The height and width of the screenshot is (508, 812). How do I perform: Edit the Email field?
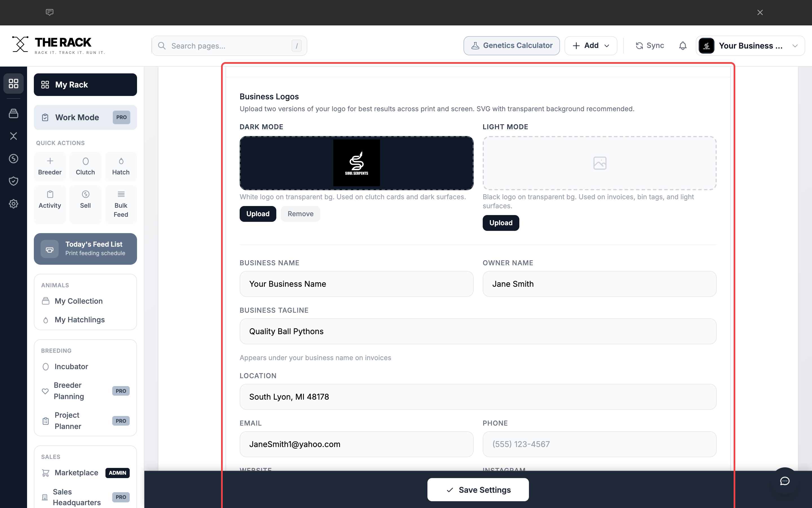[x=356, y=444]
